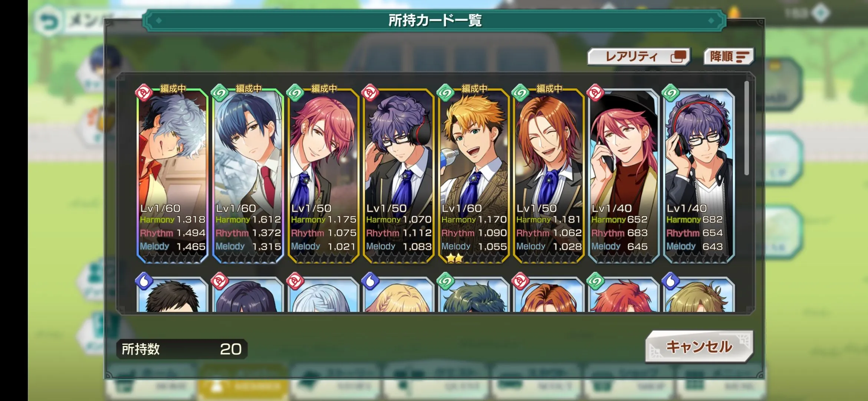Click red rose icon on black hat card
868x401 pixels.
coord(596,93)
